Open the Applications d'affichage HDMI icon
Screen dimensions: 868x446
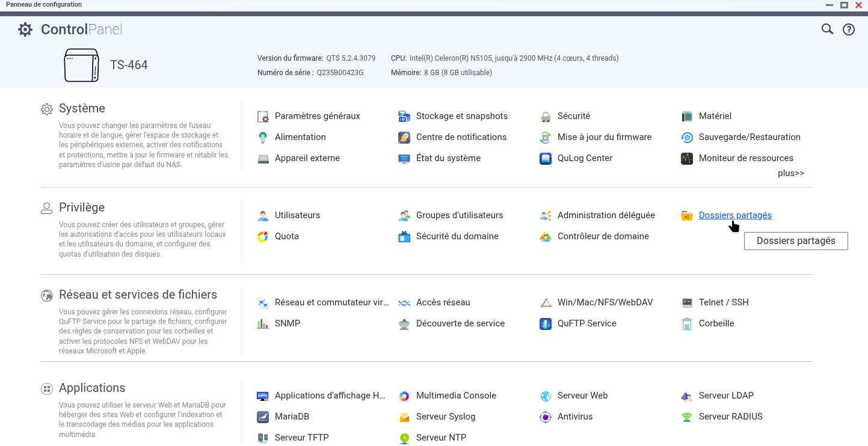263,396
